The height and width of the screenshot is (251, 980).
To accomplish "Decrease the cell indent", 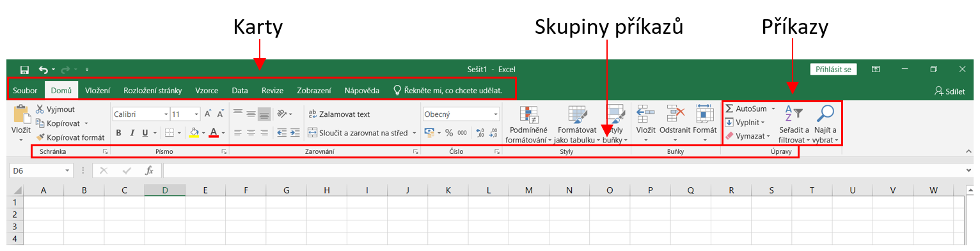I will 282,133.
